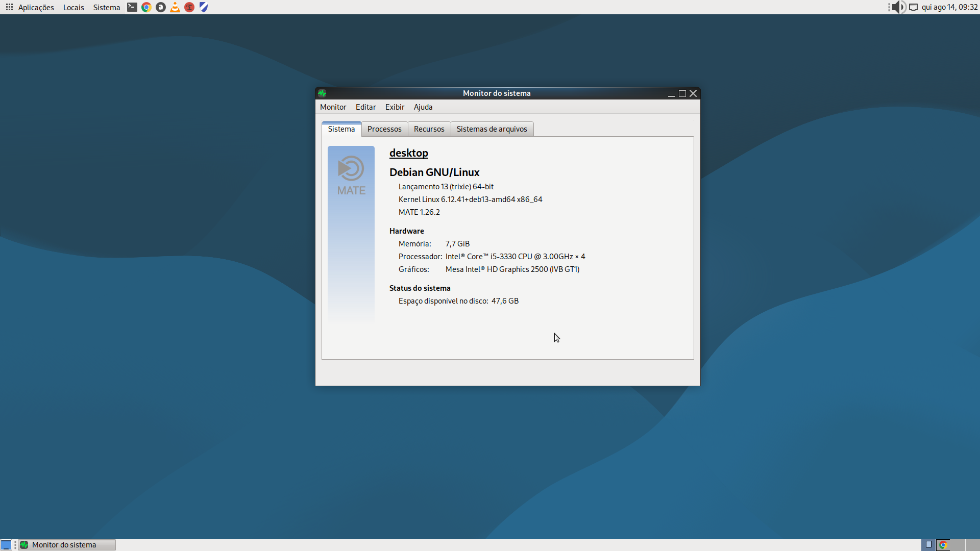Viewport: 980px width, 551px height.
Task: Switch to the third workspace in pager
Action: (x=958, y=545)
